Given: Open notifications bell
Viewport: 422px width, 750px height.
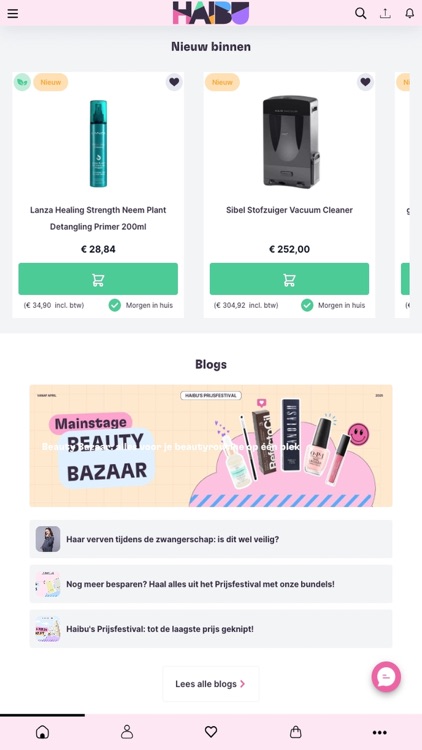Looking at the screenshot, I should pos(410,13).
